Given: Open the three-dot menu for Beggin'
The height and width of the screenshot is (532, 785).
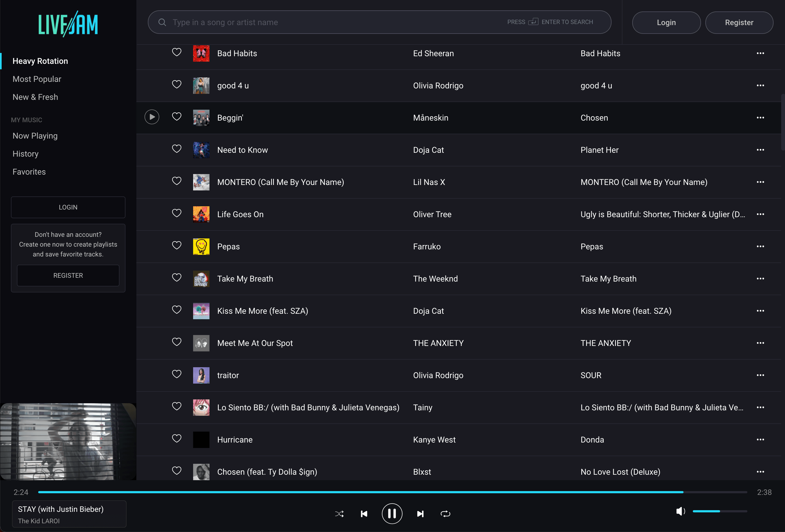Looking at the screenshot, I should 760,118.
